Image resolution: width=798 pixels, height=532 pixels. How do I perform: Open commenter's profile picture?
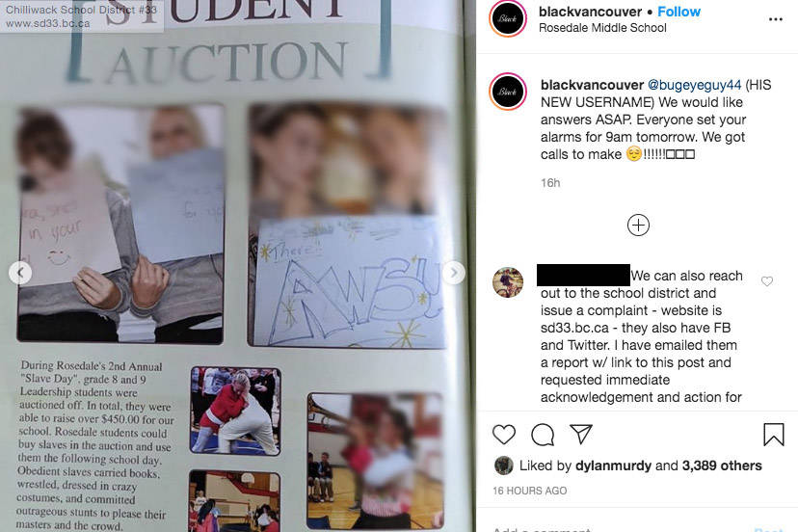click(507, 281)
